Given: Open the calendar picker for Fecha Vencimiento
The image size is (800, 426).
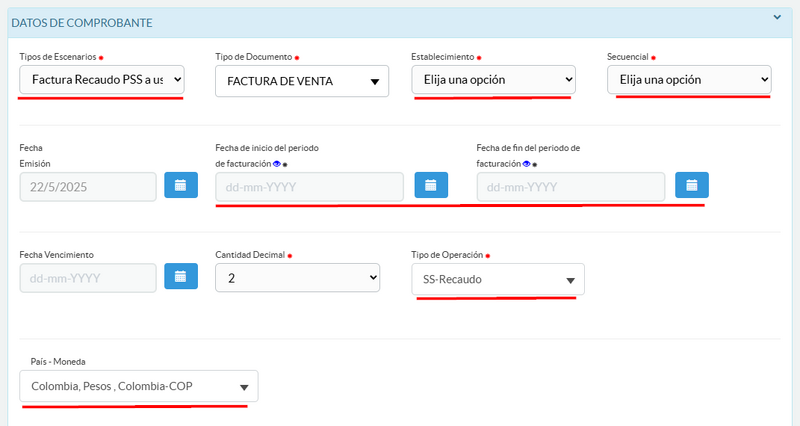Looking at the screenshot, I should 181,277.
